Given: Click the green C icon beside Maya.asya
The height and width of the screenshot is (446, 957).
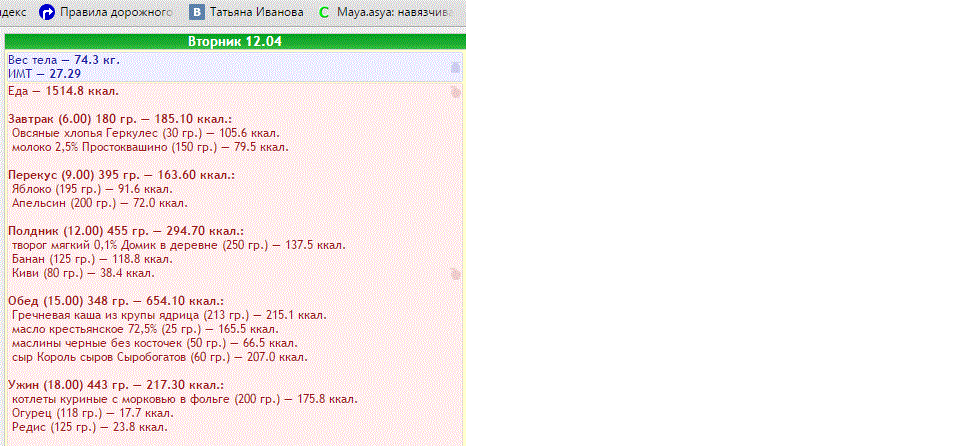Looking at the screenshot, I should point(324,12).
